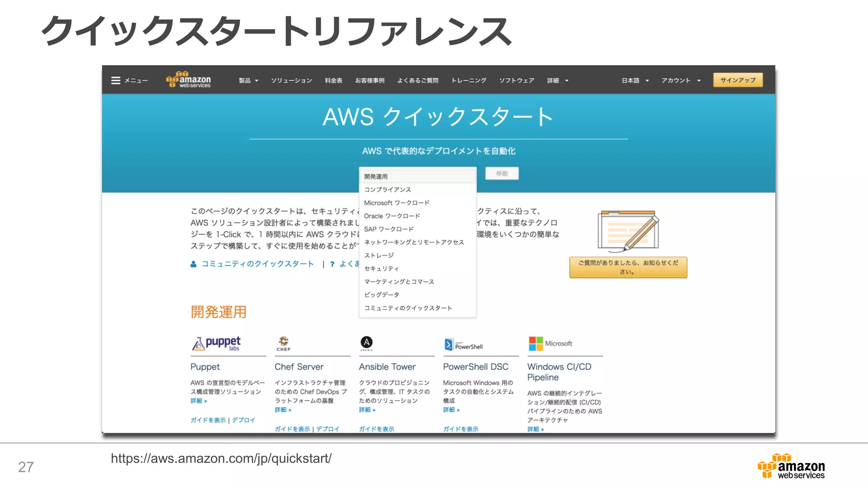Click the 開発運用 section heading
The height and width of the screenshot is (488, 868).
click(x=219, y=312)
